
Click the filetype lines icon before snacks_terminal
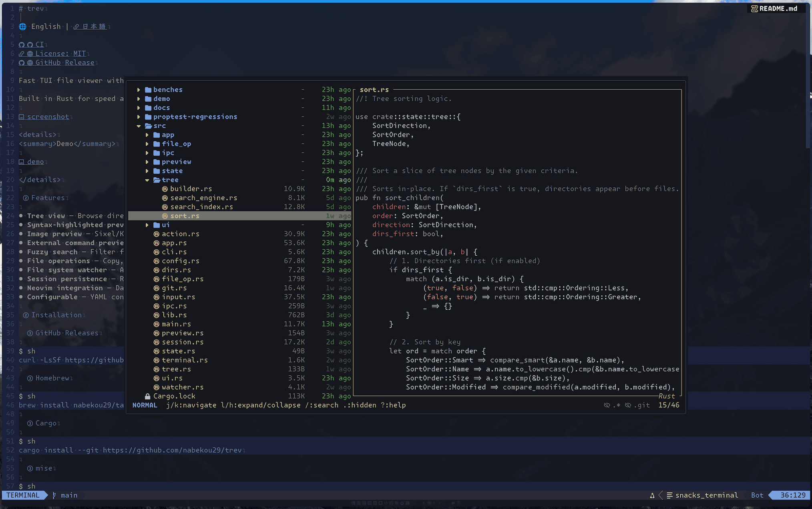coord(669,495)
